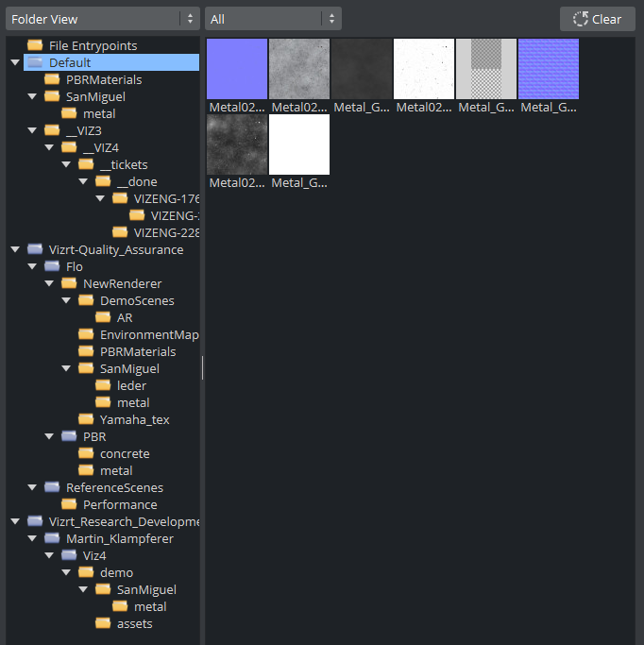Click the panel splitter handle between tree and thumbnails
This screenshot has height=645, width=644.
202,367
